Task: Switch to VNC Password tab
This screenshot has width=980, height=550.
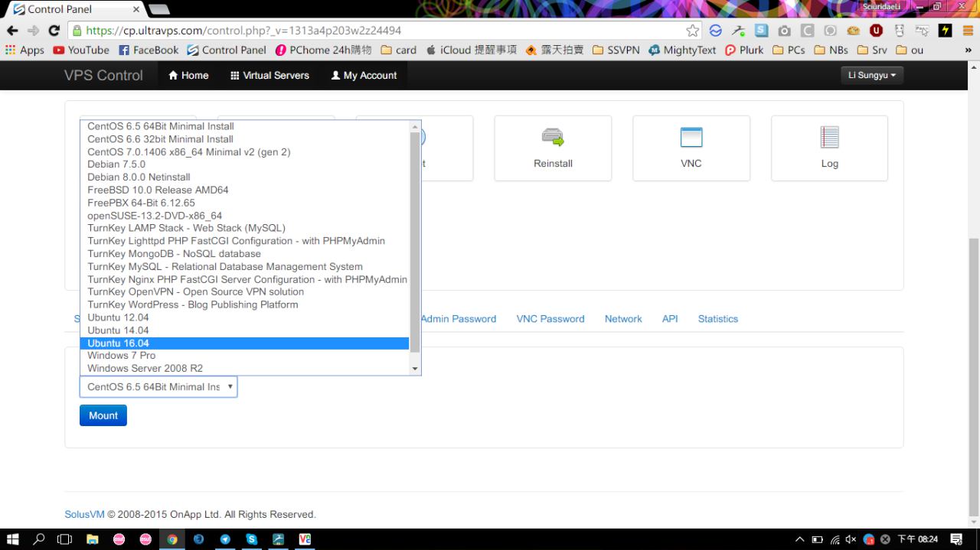Action: (x=550, y=318)
